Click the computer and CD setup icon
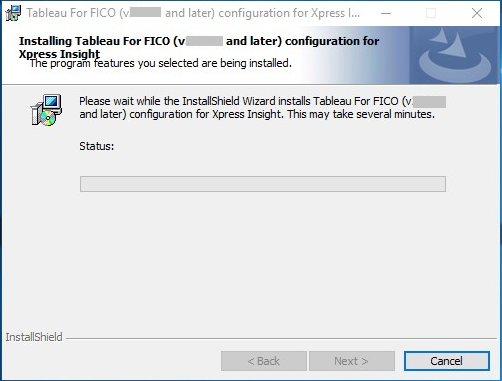The width and height of the screenshot is (502, 381). tap(46, 110)
